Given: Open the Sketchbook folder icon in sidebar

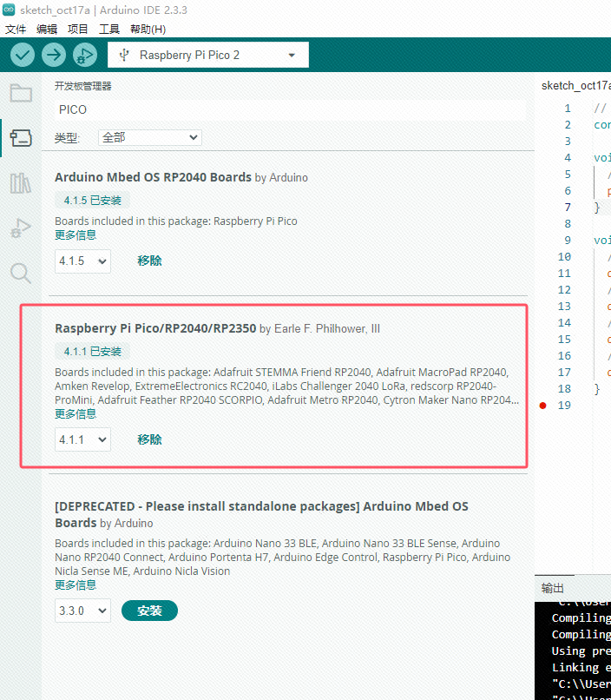Looking at the screenshot, I should pyautogui.click(x=21, y=94).
